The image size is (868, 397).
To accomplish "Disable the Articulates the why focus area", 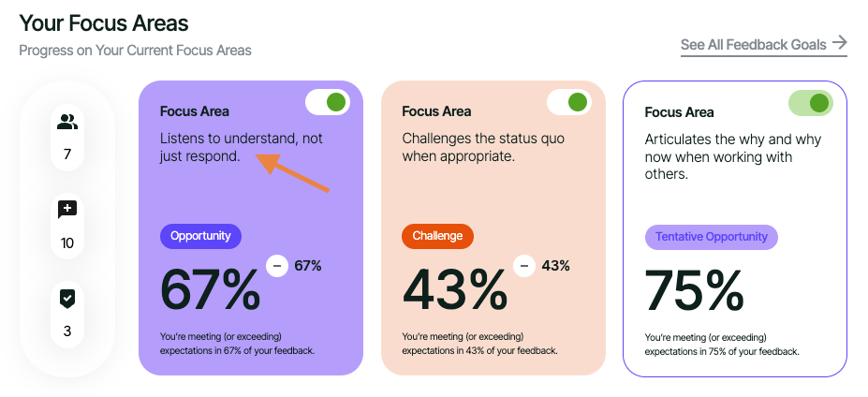I will click(x=811, y=103).
